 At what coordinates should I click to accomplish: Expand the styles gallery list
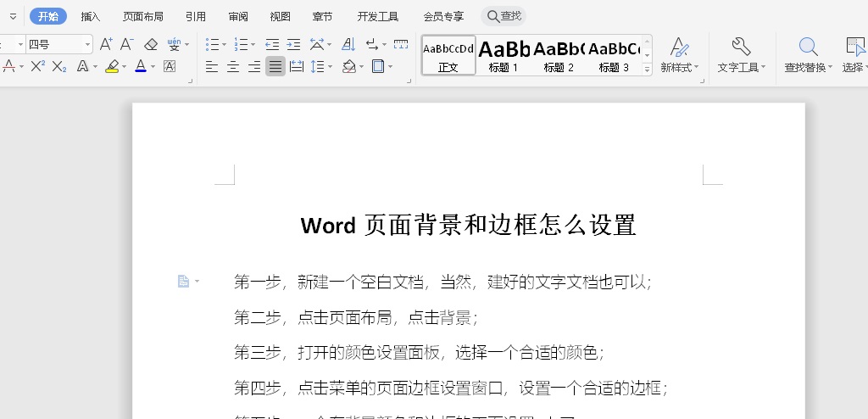pos(648,70)
